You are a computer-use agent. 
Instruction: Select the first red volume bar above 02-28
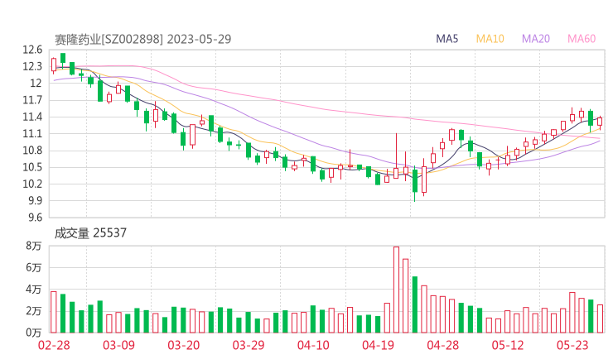point(54,312)
